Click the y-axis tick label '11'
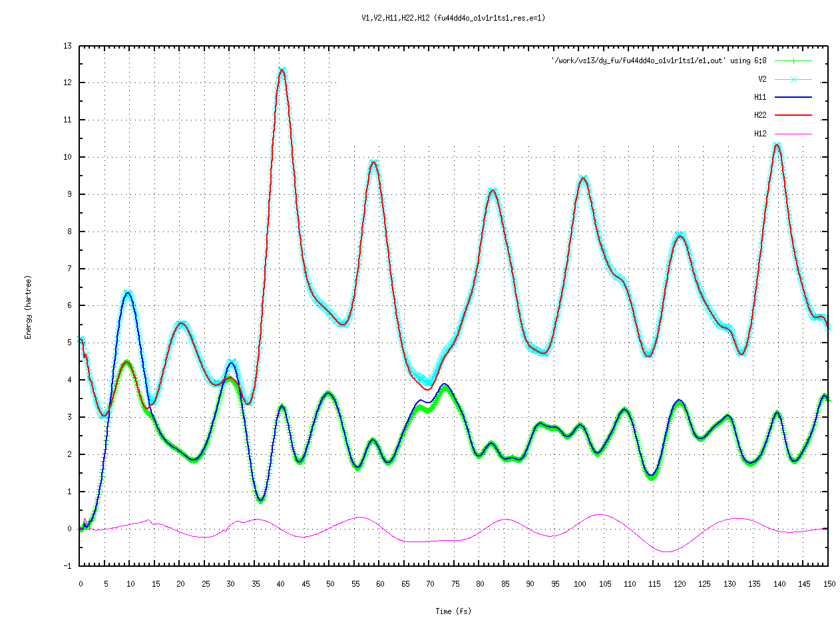Screen dimensions: 840x622 pyautogui.click(x=68, y=120)
